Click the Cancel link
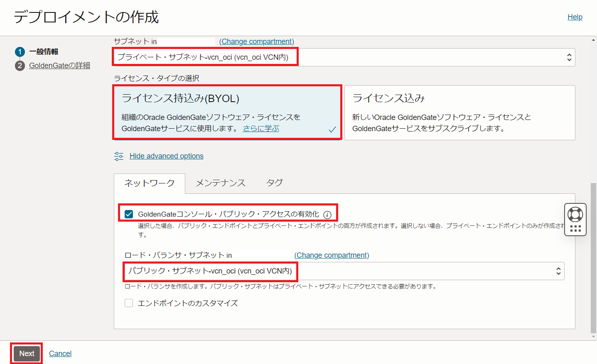Screen dimensions: 597x364 tap(60, 353)
